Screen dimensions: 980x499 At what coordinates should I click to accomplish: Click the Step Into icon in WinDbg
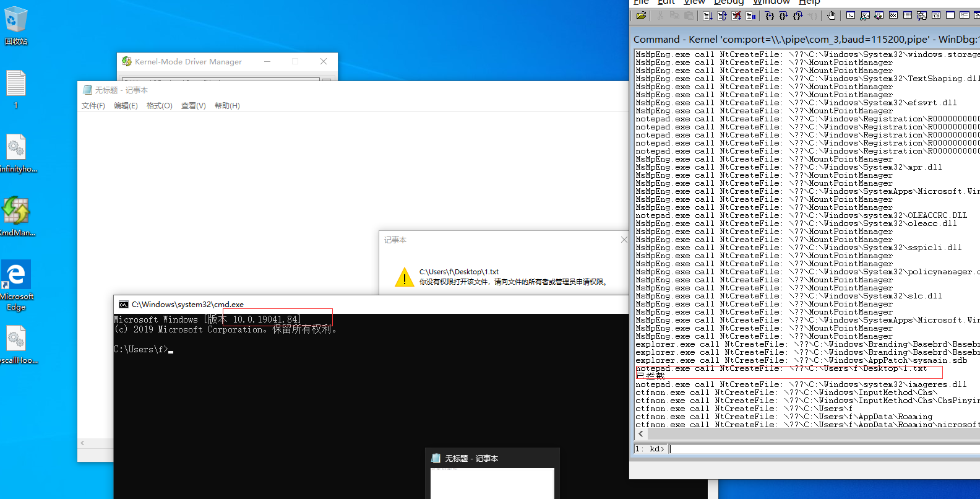pos(769,15)
